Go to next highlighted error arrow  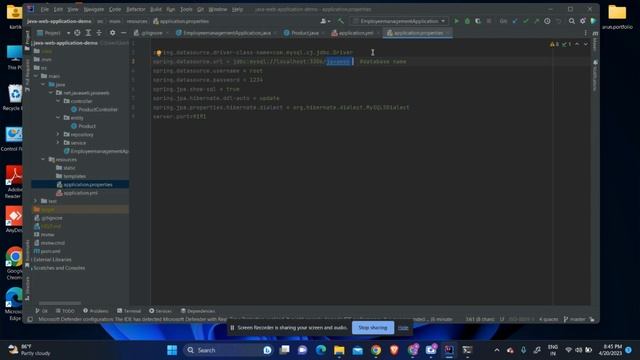586,44
